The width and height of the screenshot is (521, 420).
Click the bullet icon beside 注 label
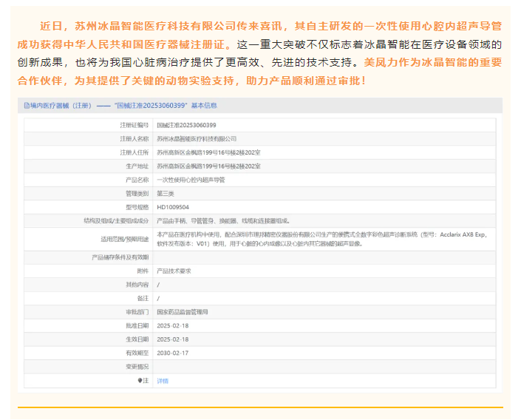coord(140,380)
